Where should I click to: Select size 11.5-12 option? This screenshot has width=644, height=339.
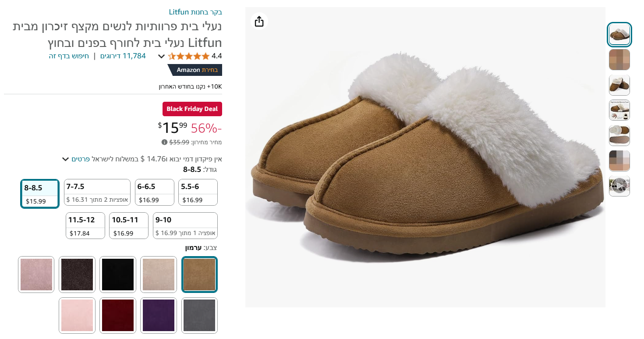85,225
